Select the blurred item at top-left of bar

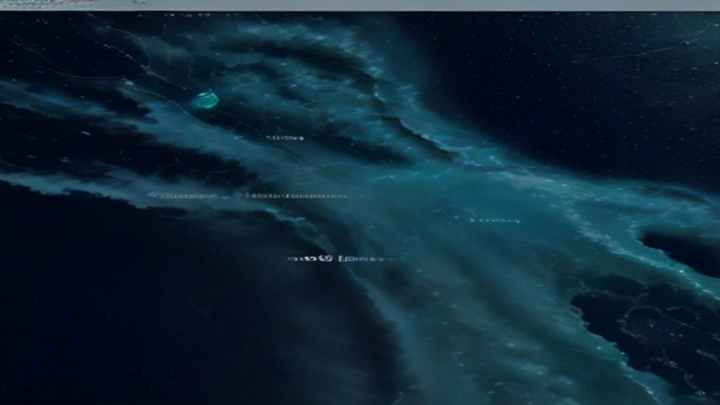(44, 3)
